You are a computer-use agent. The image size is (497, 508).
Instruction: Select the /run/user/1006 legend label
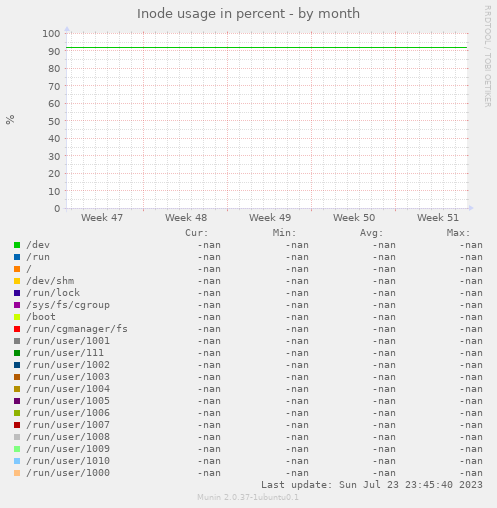pyautogui.click(x=68, y=413)
